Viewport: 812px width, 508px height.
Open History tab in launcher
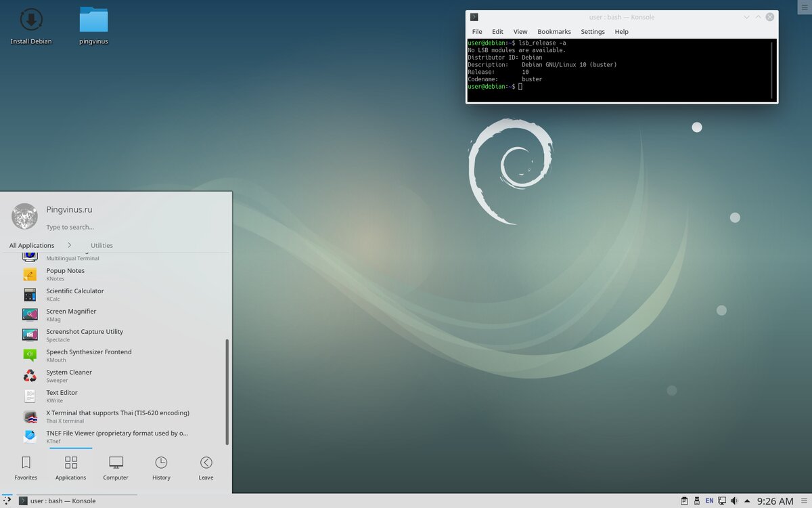point(161,467)
